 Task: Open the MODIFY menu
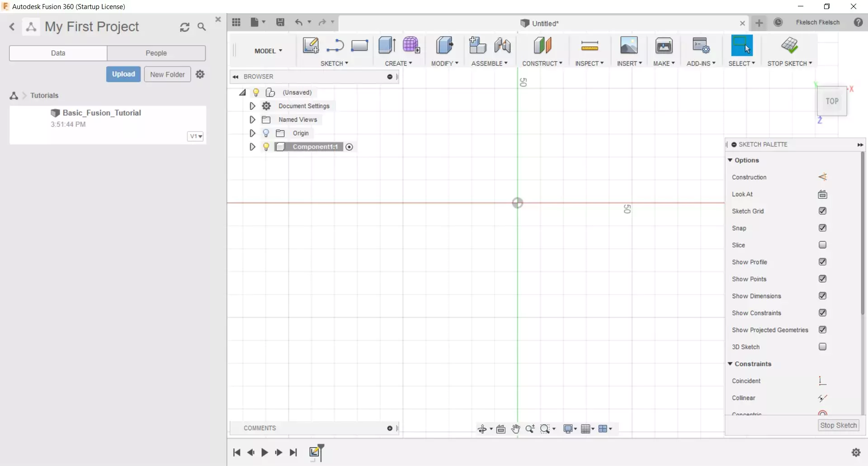[x=445, y=63]
